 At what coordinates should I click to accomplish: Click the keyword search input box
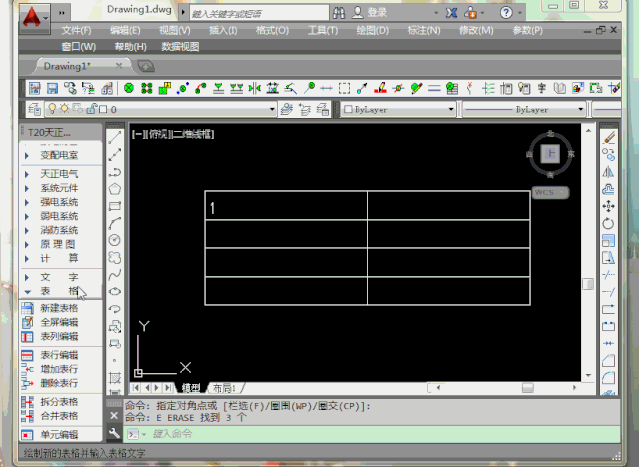coord(259,13)
